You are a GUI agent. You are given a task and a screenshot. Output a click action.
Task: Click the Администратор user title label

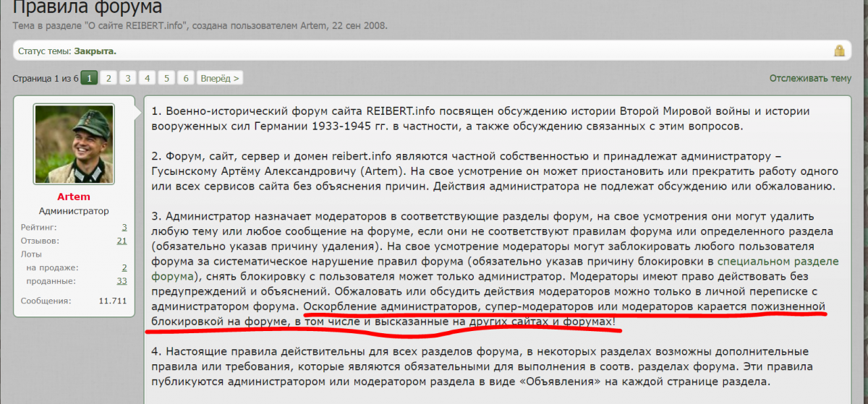point(74,211)
